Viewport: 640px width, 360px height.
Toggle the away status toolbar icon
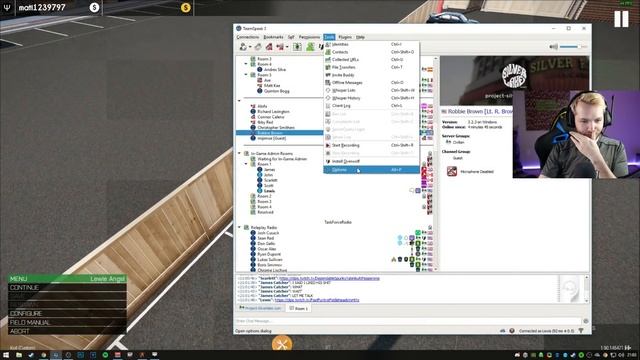pyautogui.click(x=280, y=47)
